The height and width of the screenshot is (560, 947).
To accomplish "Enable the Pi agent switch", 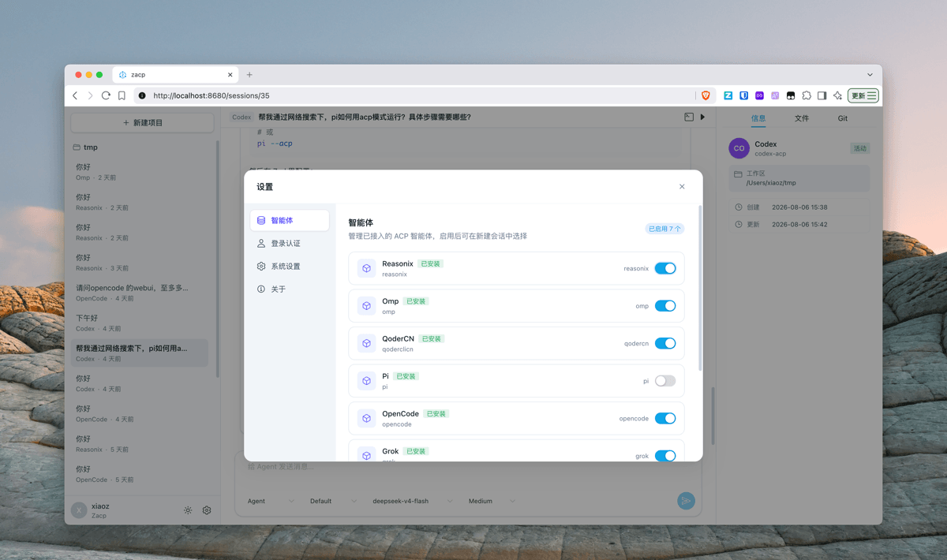I will [665, 381].
